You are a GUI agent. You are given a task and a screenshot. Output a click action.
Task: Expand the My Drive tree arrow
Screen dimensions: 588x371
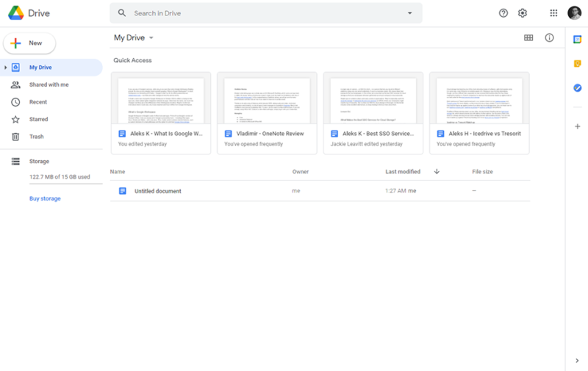point(5,68)
